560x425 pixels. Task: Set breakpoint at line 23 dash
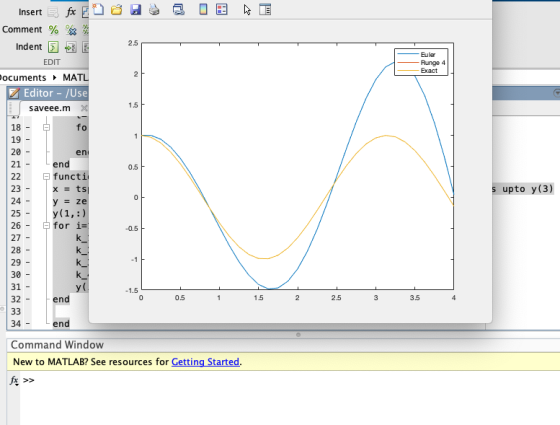click(x=28, y=189)
